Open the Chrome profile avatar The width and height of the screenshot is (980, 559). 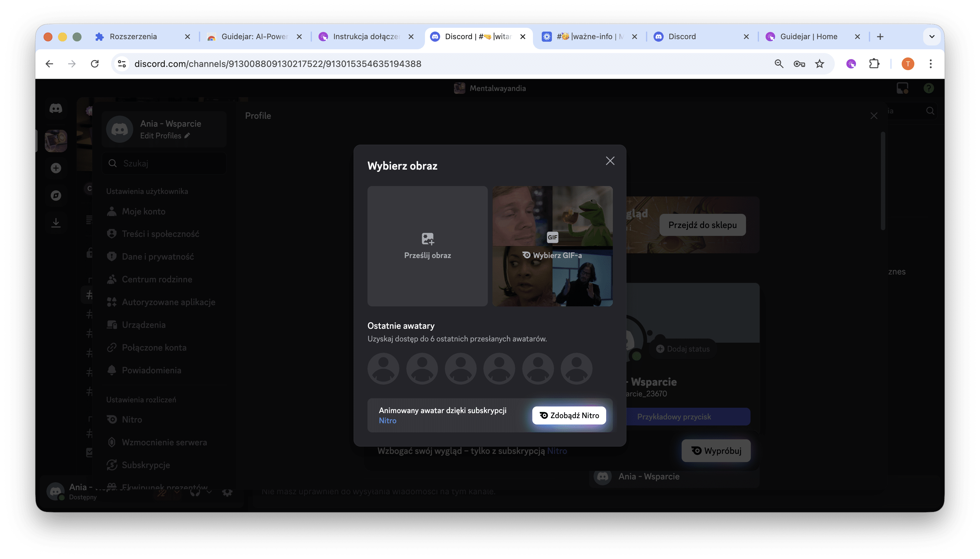tap(907, 64)
